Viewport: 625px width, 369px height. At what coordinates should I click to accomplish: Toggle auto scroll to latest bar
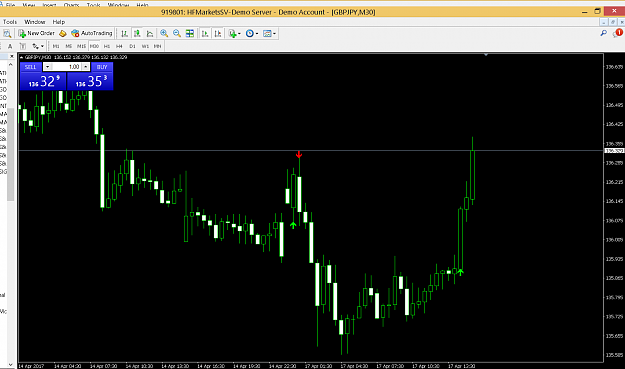click(205, 33)
